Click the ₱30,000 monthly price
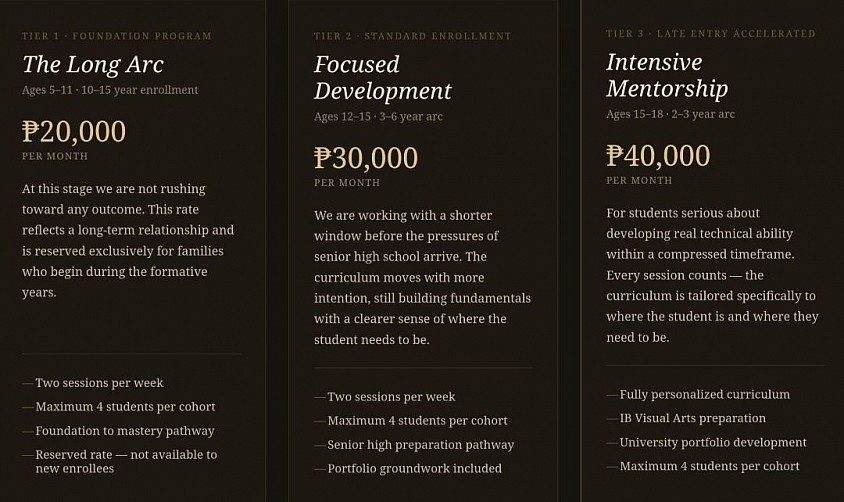 366,158
